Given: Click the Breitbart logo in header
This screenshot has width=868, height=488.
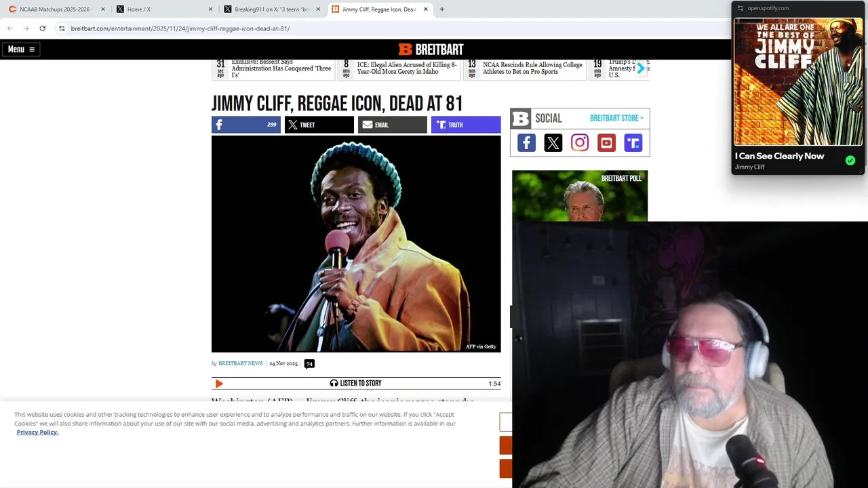Looking at the screenshot, I should [x=431, y=49].
